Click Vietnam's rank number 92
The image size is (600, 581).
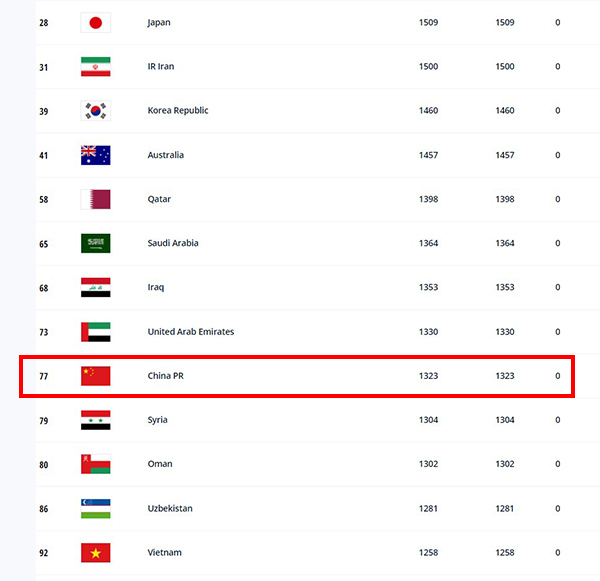tap(44, 552)
